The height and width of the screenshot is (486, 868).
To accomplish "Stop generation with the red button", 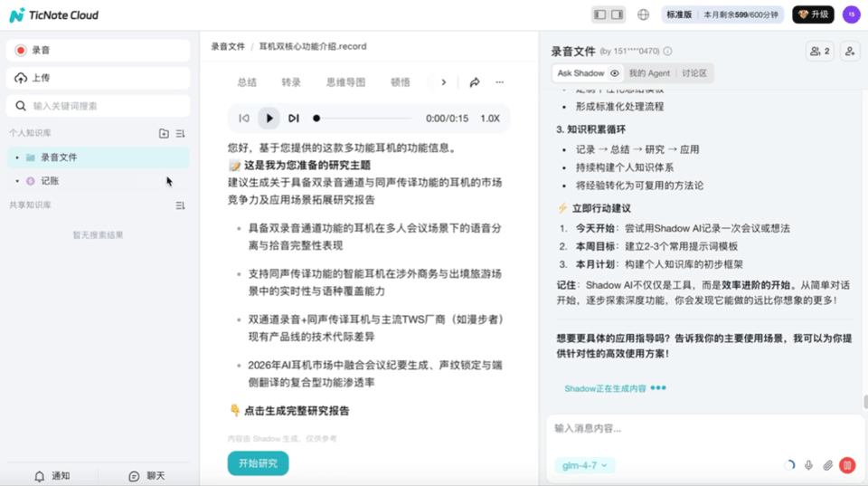I will pyautogui.click(x=847, y=465).
